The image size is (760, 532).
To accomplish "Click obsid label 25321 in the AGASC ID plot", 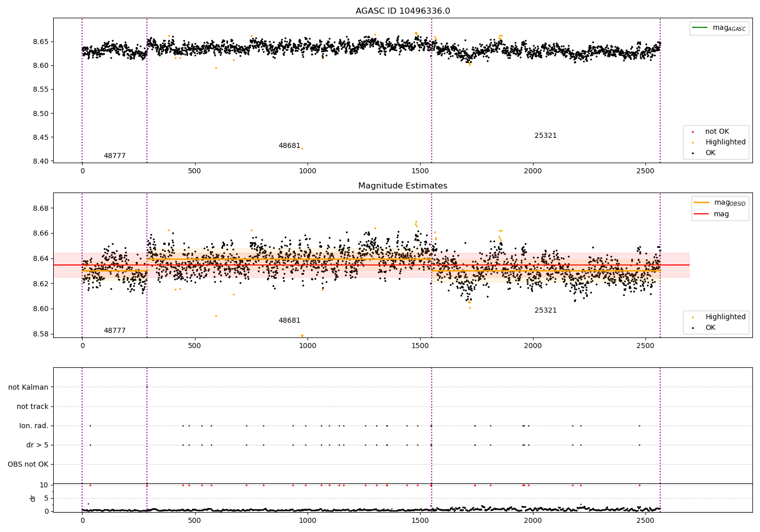I will pos(546,136).
